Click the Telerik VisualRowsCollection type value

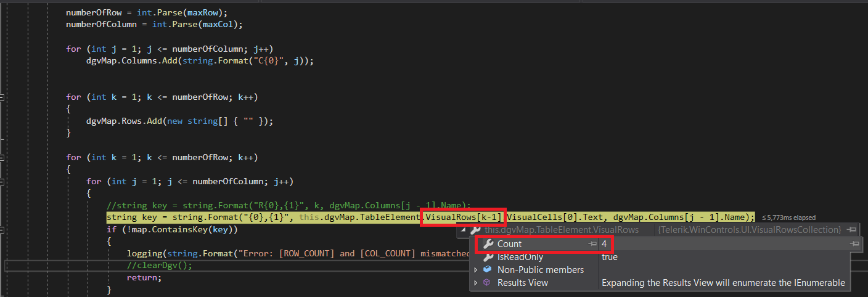(749, 230)
